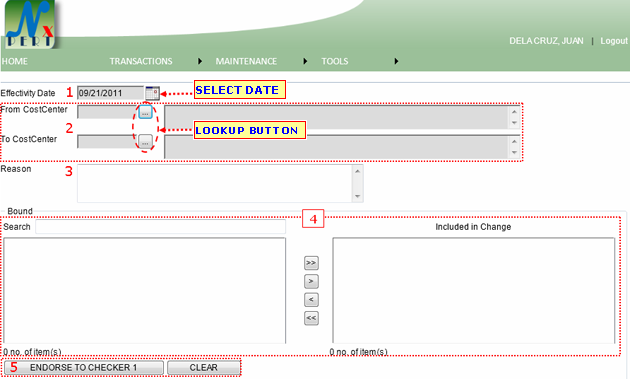Open the Effectivity Date calendar picker
Viewport: 630px width, 379px height.
click(x=152, y=93)
